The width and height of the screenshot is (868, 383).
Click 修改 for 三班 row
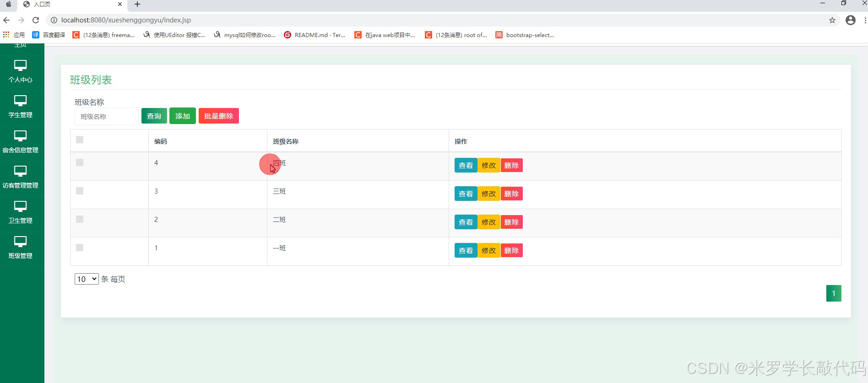click(x=489, y=194)
